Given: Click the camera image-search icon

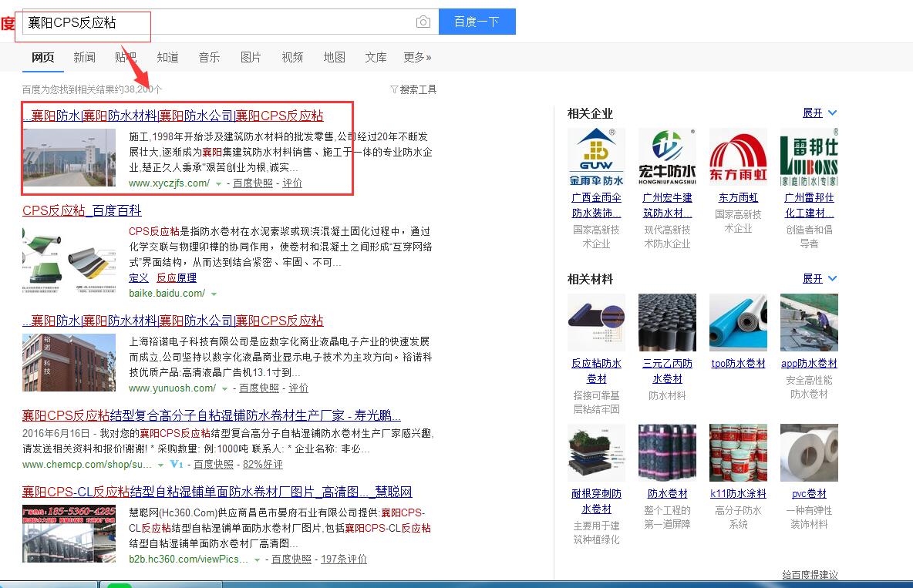Looking at the screenshot, I should [423, 22].
